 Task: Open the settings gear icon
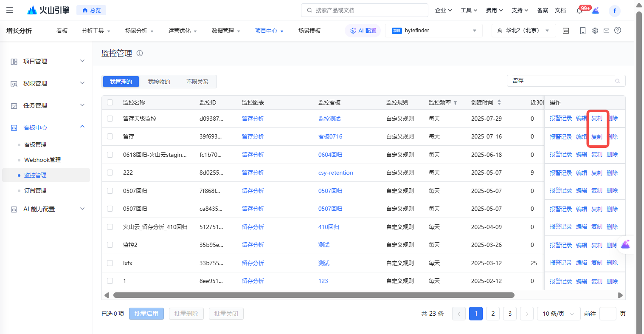pyautogui.click(x=595, y=31)
